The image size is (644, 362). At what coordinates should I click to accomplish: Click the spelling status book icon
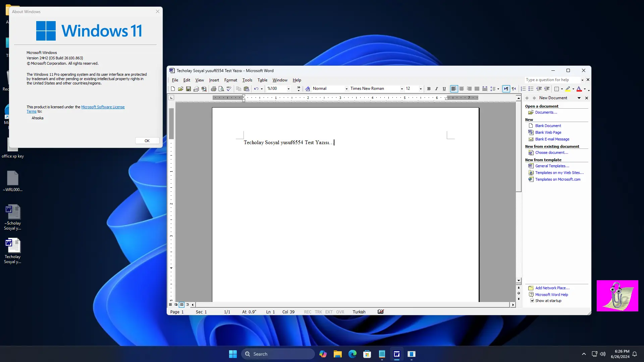[x=380, y=312]
